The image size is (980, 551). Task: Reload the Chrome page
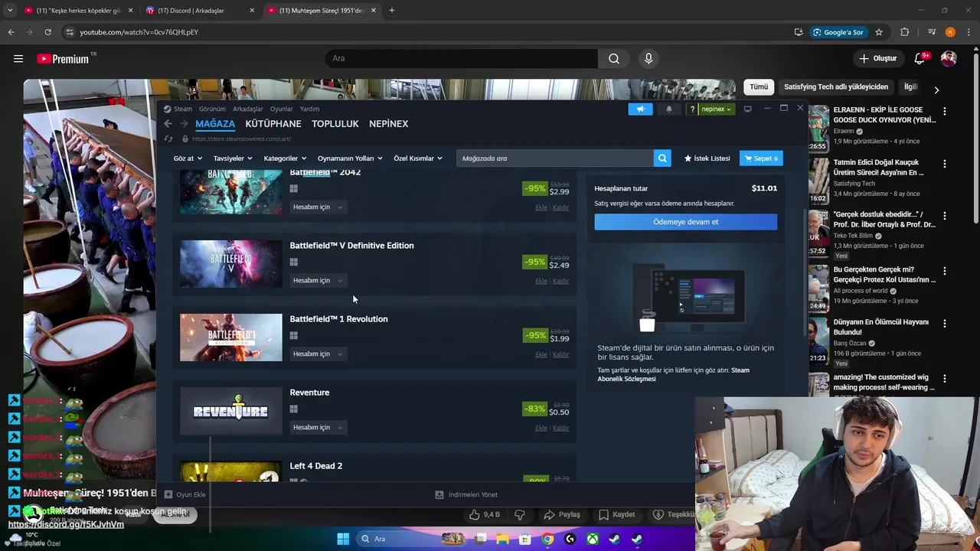pyautogui.click(x=47, y=32)
